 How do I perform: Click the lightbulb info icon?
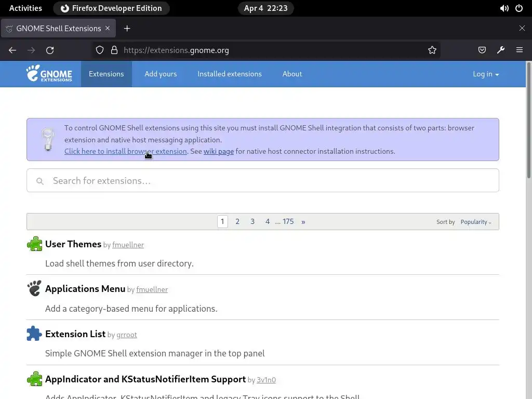point(48,139)
